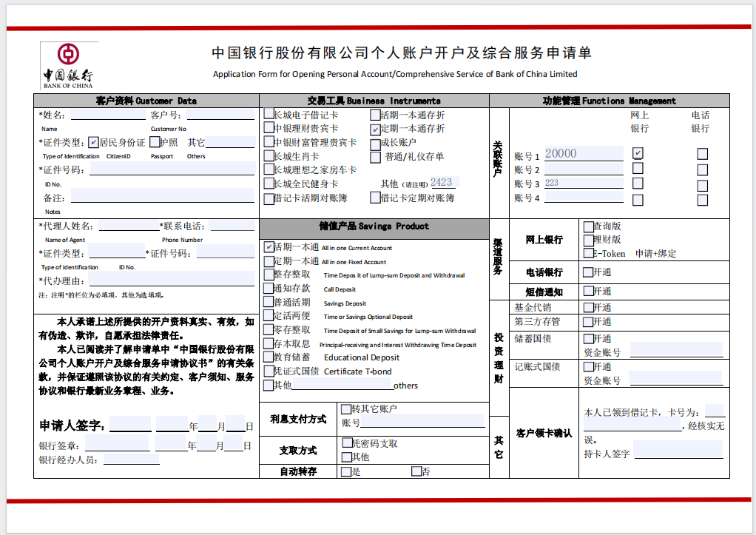Screen dimensions: 756x535
Task: Tick the 中银财富管理贵宾卡 checkbox
Action: coord(269,142)
